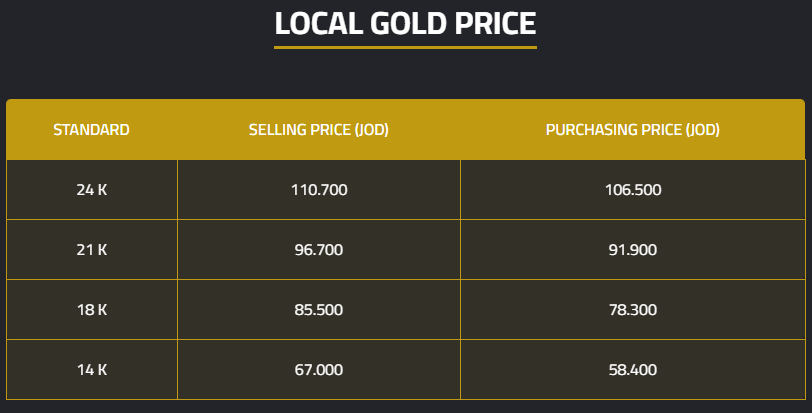This screenshot has width=812, height=413.
Task: Click the 96.700 selling price value
Action: tap(318, 250)
